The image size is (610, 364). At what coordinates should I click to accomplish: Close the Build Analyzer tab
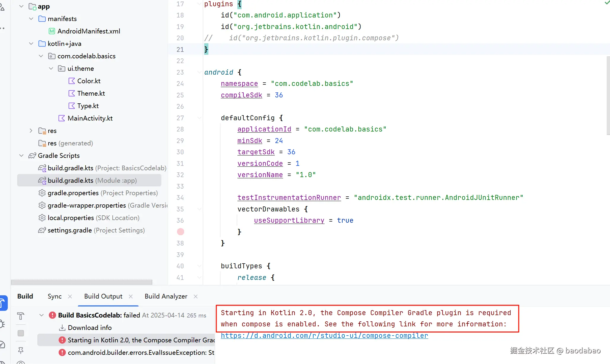coord(196,296)
